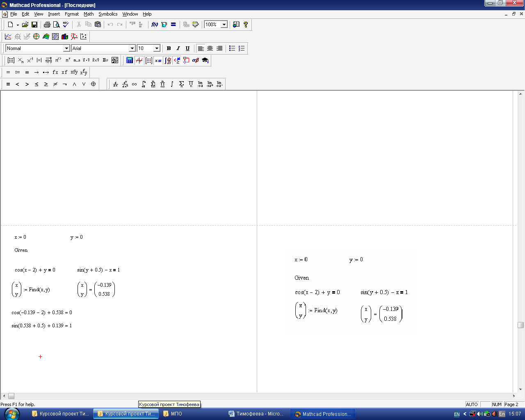The width and height of the screenshot is (525, 420).
Task: Insert the matrix transpose Mᵀ operator
Action: click(x=68, y=60)
